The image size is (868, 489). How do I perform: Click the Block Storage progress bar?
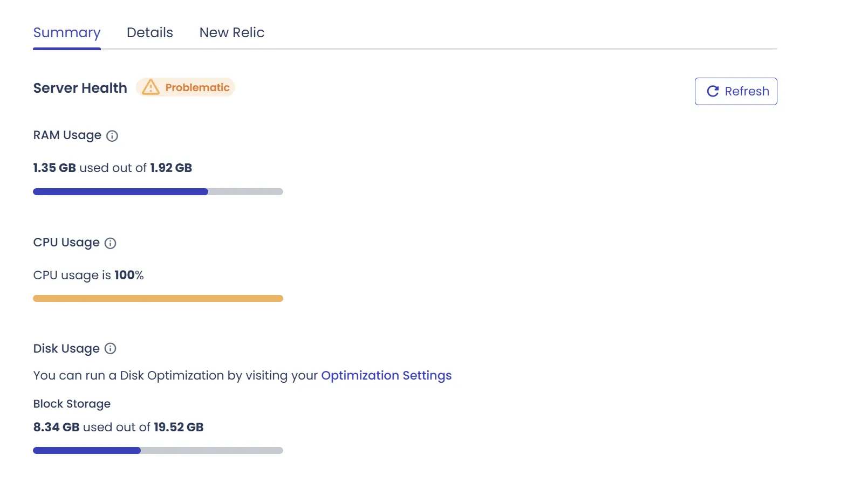[x=158, y=451]
